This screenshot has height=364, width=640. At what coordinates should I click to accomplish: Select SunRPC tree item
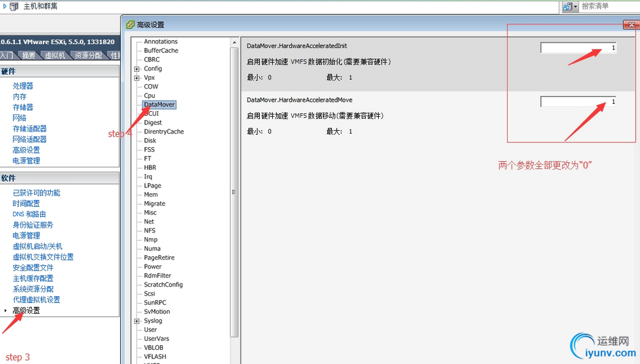155,302
